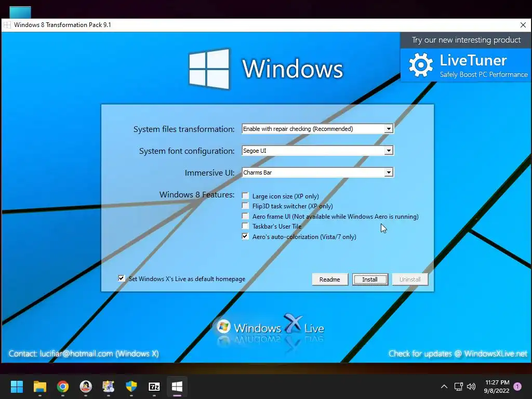Tick the Aero frame UI checkbox
This screenshot has width=532, height=399.
245,216
